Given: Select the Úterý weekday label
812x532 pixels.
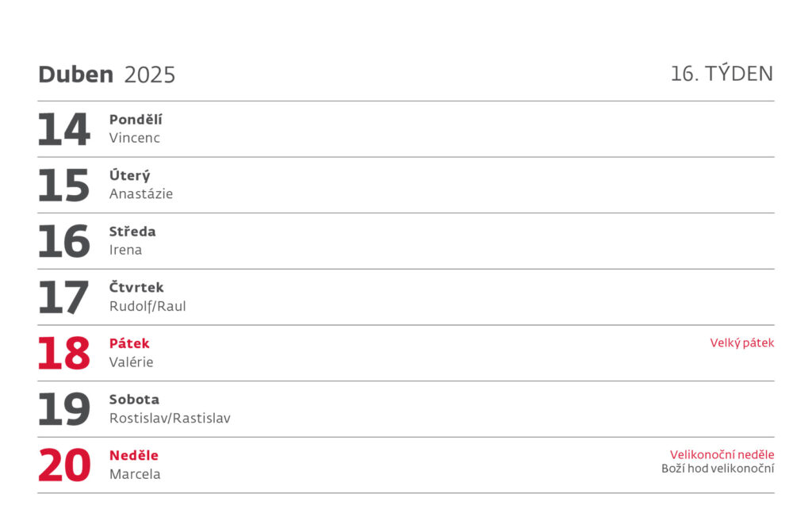Looking at the screenshot, I should (x=130, y=176).
